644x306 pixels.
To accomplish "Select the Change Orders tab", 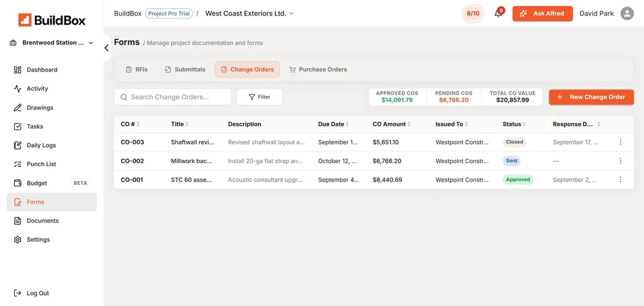I will pos(247,70).
